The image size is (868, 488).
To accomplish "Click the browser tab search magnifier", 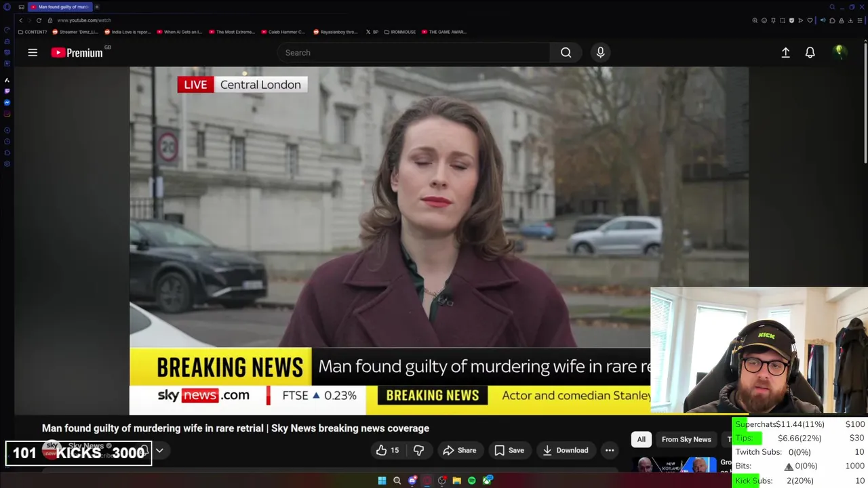I will [x=832, y=7].
